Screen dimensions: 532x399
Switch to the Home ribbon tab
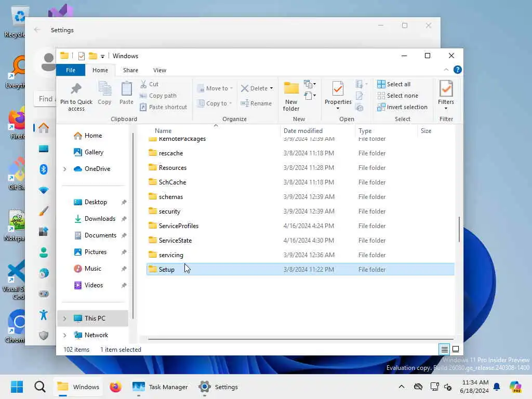100,70
